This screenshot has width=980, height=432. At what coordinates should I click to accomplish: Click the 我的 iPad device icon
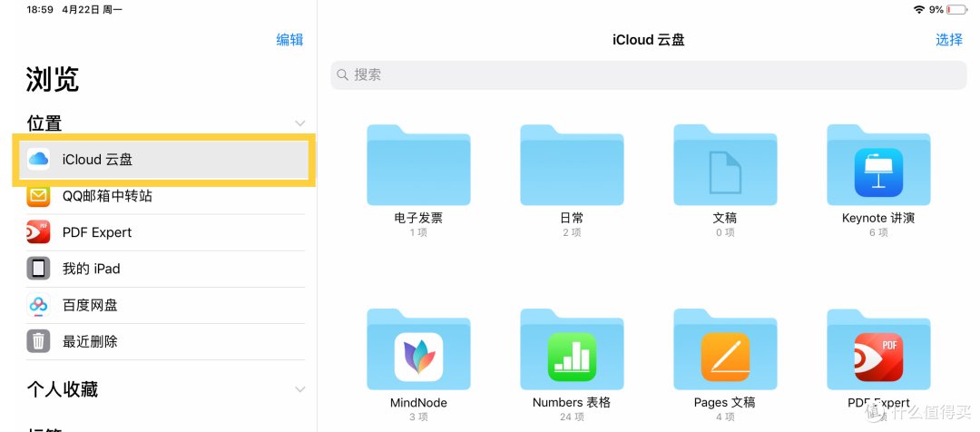[x=38, y=269]
